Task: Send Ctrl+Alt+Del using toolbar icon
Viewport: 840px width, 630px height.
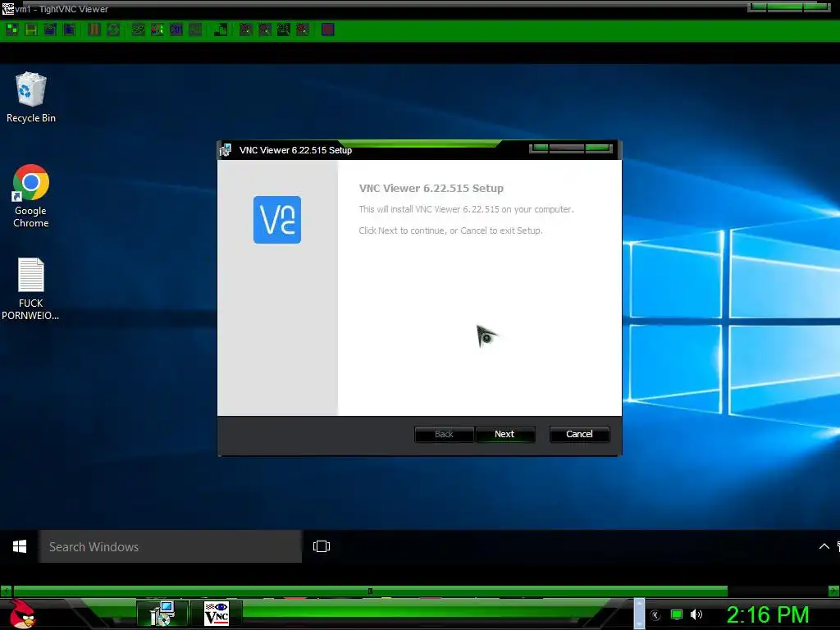Action: pyautogui.click(x=138, y=30)
